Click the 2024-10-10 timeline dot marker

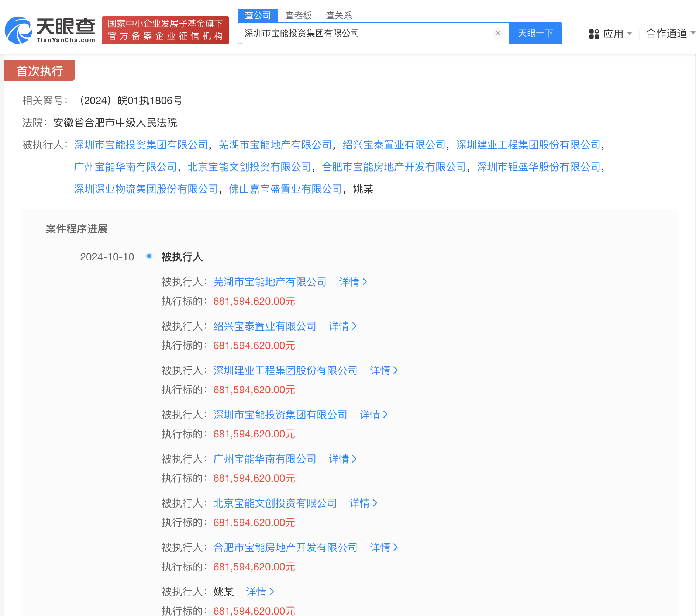pyautogui.click(x=149, y=256)
